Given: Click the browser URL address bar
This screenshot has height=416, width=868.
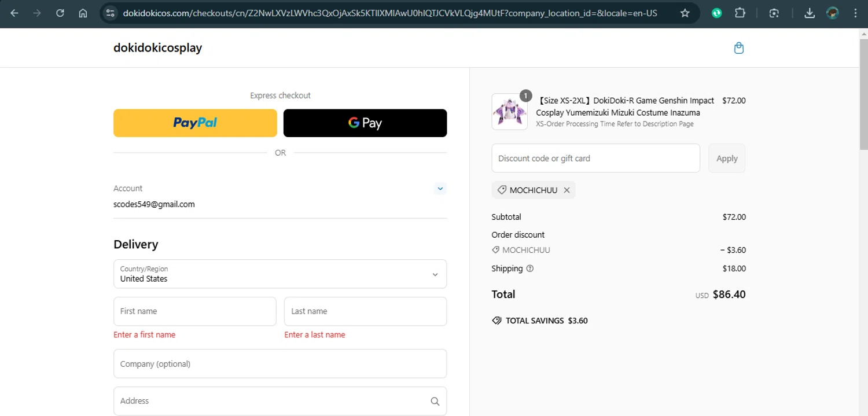Looking at the screenshot, I should [391, 13].
